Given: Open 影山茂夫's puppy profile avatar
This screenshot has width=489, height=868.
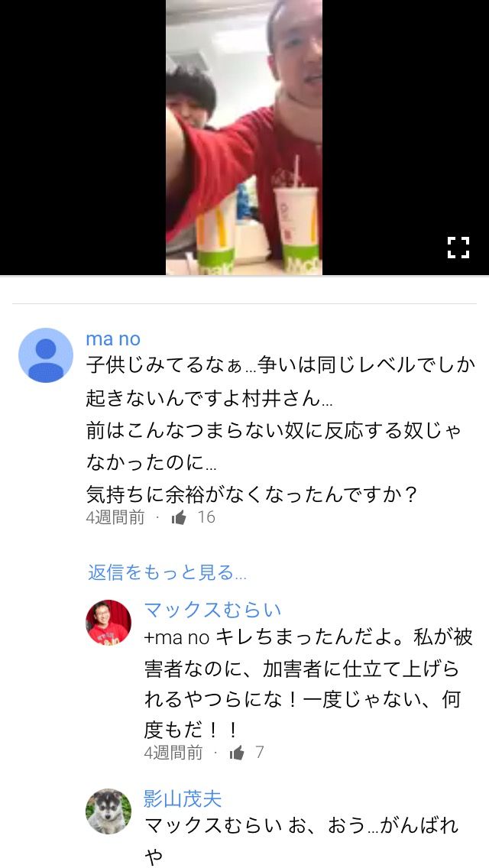Looking at the screenshot, I should point(108,811).
